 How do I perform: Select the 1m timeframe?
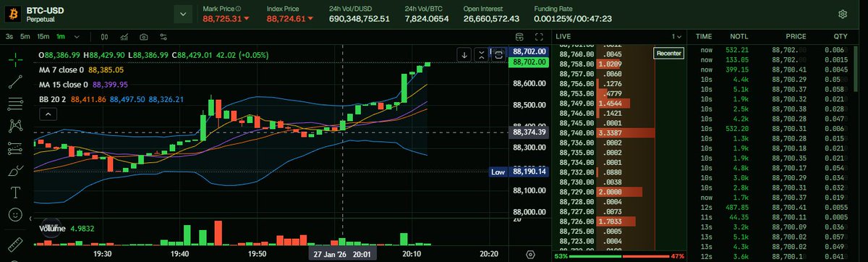(61, 36)
